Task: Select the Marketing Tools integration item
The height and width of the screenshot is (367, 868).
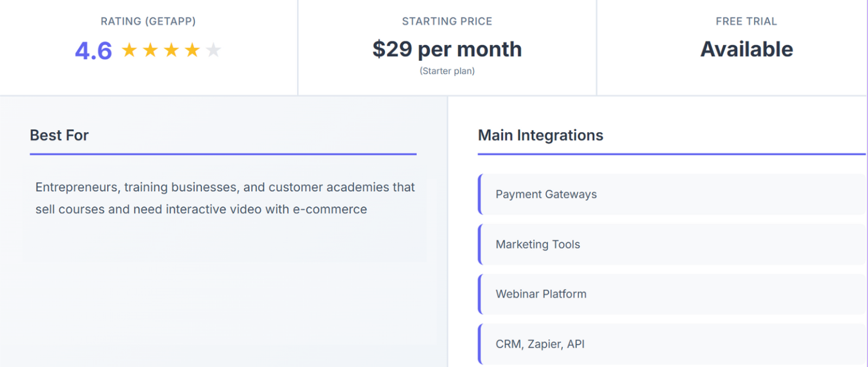Action: click(673, 244)
